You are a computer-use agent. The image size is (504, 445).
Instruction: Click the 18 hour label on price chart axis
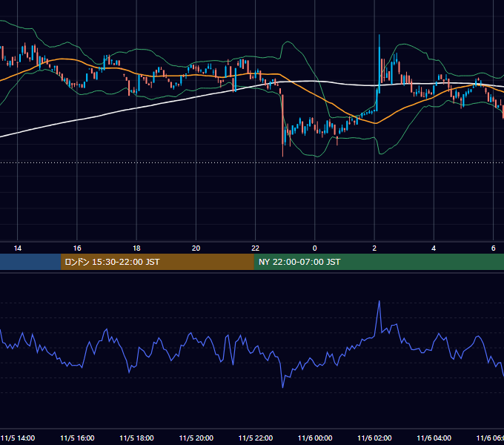[136, 248]
